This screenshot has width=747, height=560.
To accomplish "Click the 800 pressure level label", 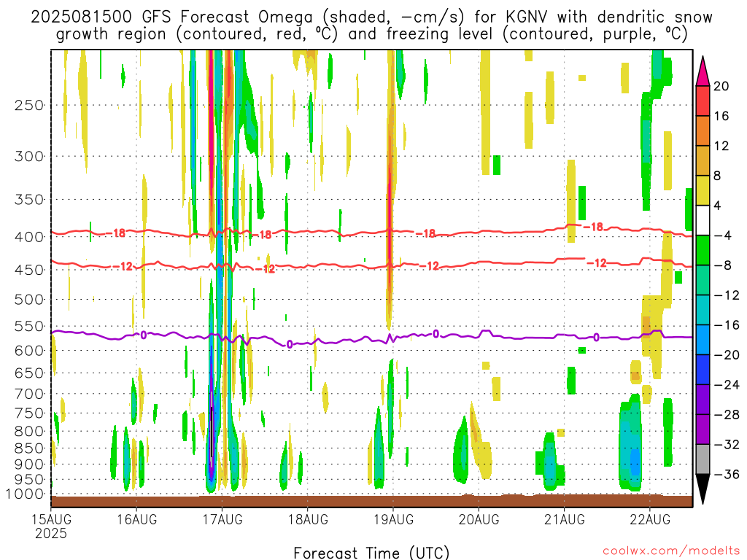I will (x=29, y=432).
